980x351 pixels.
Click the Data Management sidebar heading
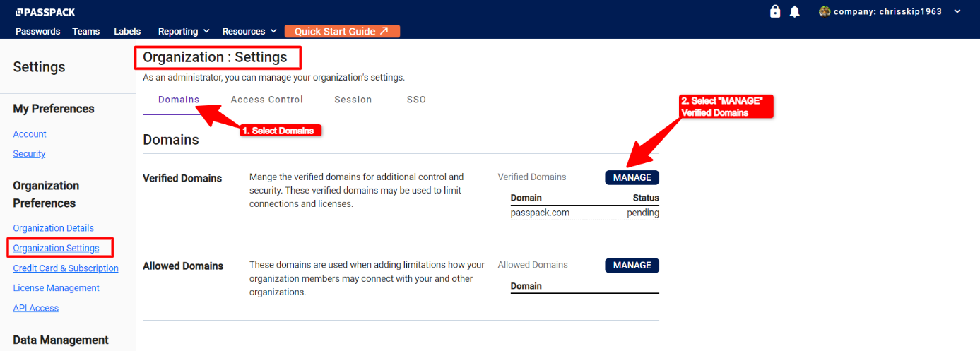[61, 340]
